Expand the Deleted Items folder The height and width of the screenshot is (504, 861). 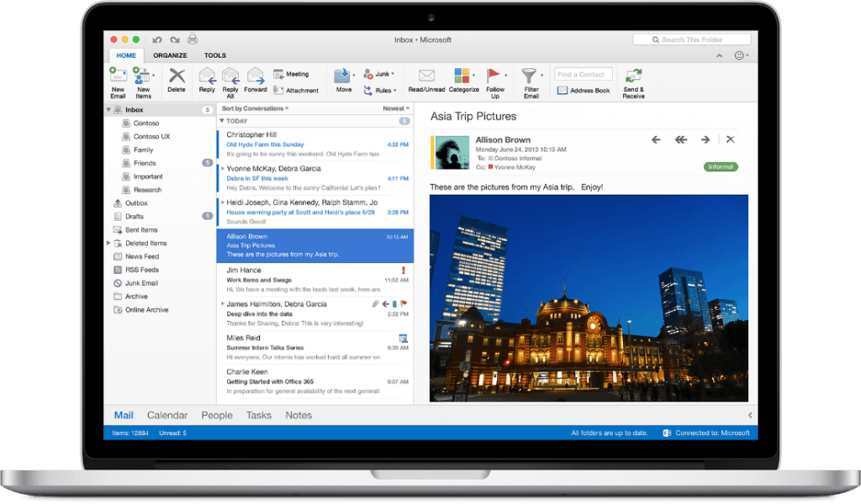pyautogui.click(x=108, y=244)
